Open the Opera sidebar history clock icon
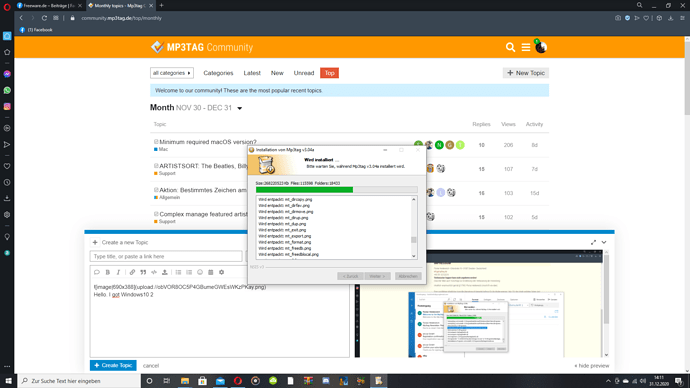This screenshot has height=388, width=690. pos(7,182)
